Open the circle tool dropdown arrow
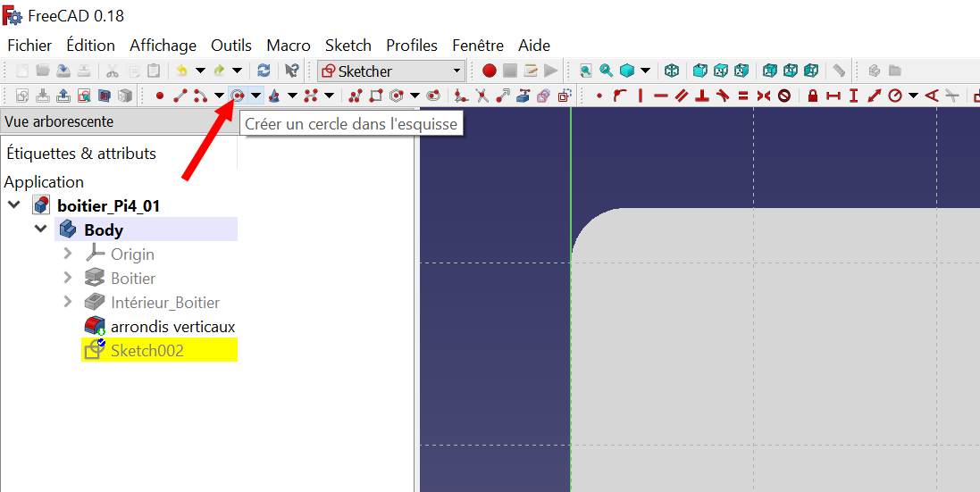The image size is (980, 492). 255,96
